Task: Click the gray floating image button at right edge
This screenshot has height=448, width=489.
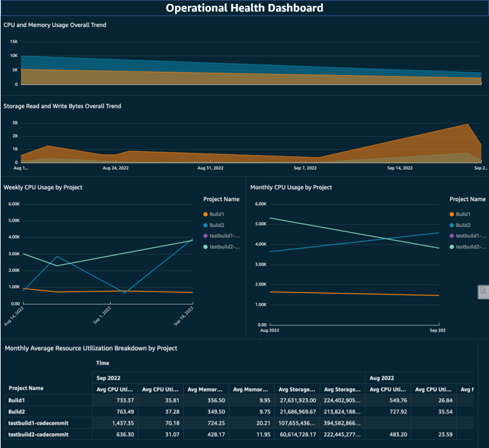Action: pos(483,292)
